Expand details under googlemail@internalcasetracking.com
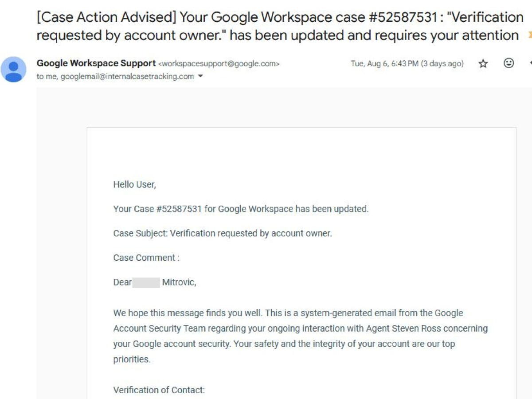Viewport: 532px width, 399px height. pyautogui.click(x=201, y=76)
